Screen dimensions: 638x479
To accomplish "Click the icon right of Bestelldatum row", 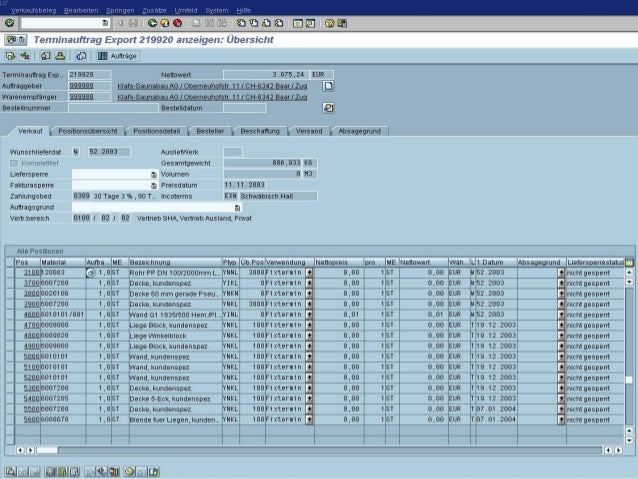I will point(327,108).
